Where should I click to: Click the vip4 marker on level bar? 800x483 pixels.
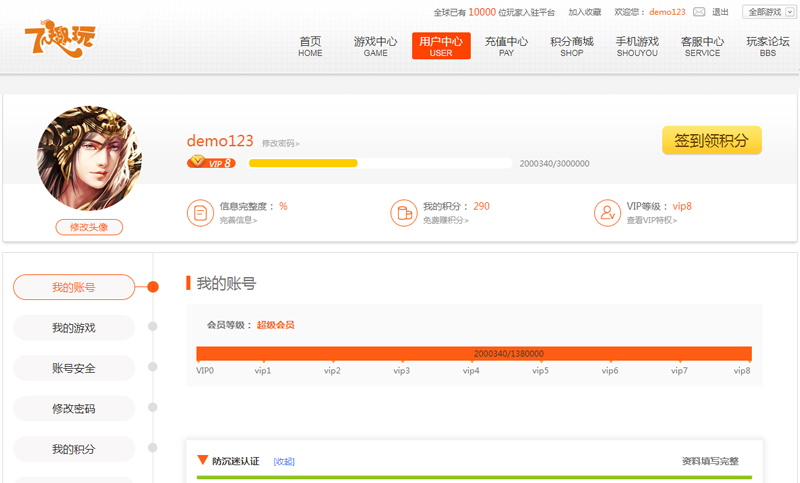[x=471, y=371]
